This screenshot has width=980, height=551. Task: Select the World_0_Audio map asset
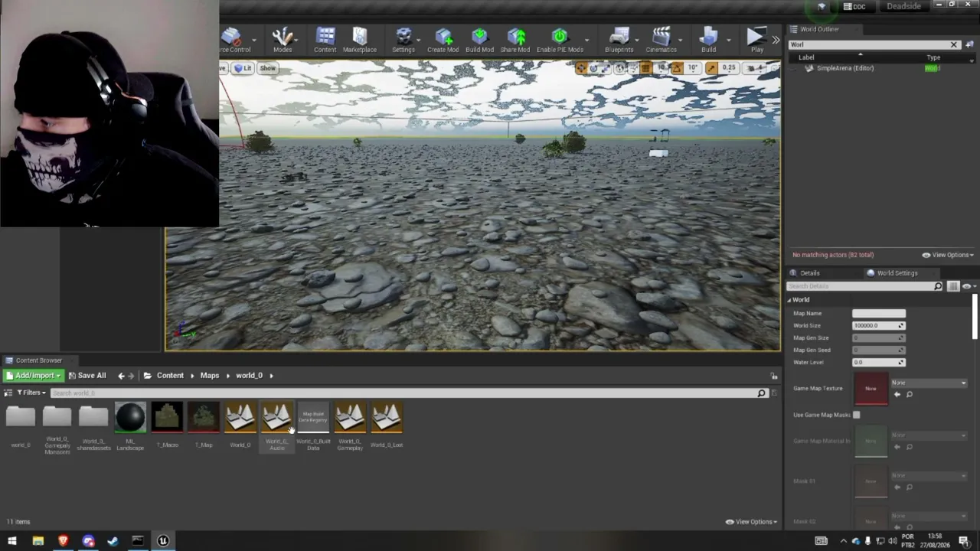pyautogui.click(x=277, y=426)
